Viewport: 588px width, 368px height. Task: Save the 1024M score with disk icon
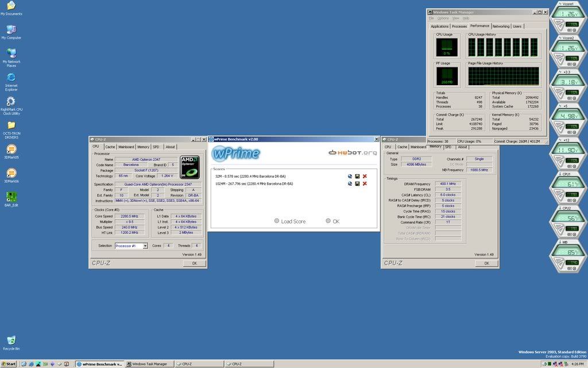[357, 183]
